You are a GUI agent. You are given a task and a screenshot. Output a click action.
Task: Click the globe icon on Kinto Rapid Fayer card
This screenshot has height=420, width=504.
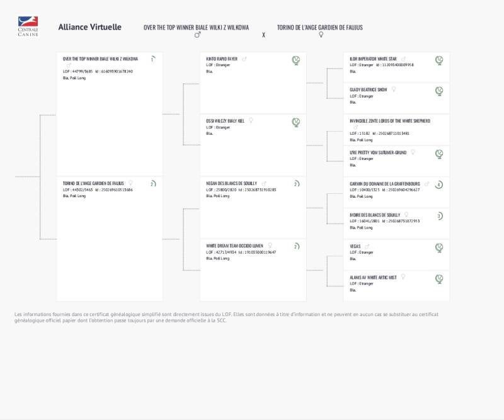point(296,60)
